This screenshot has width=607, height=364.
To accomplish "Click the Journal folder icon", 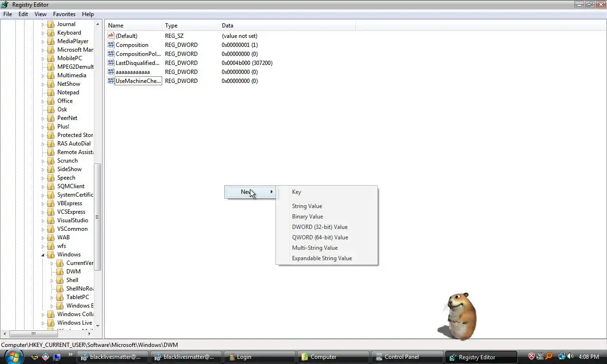I will (51, 24).
